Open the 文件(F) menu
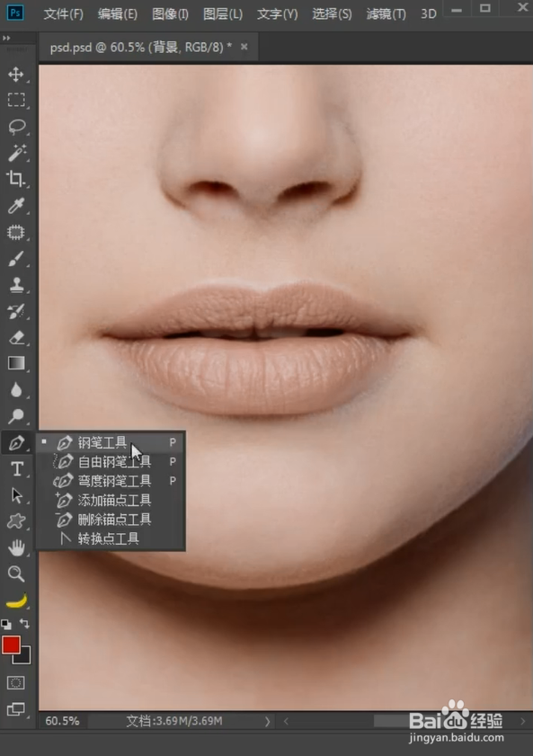 63,14
